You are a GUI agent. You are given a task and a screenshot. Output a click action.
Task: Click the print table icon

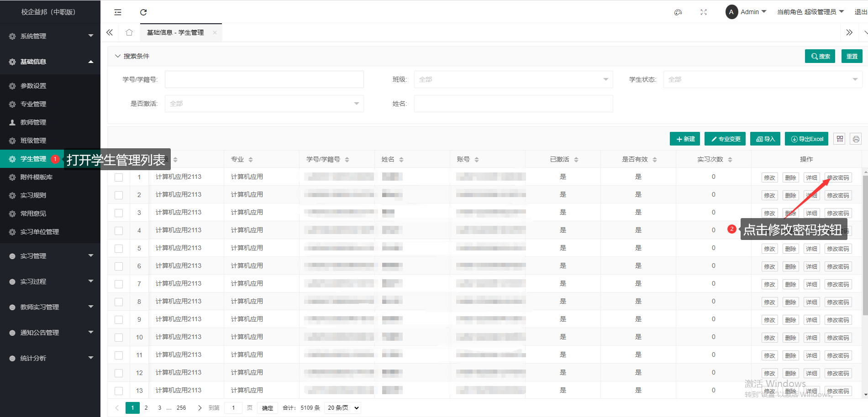(856, 139)
